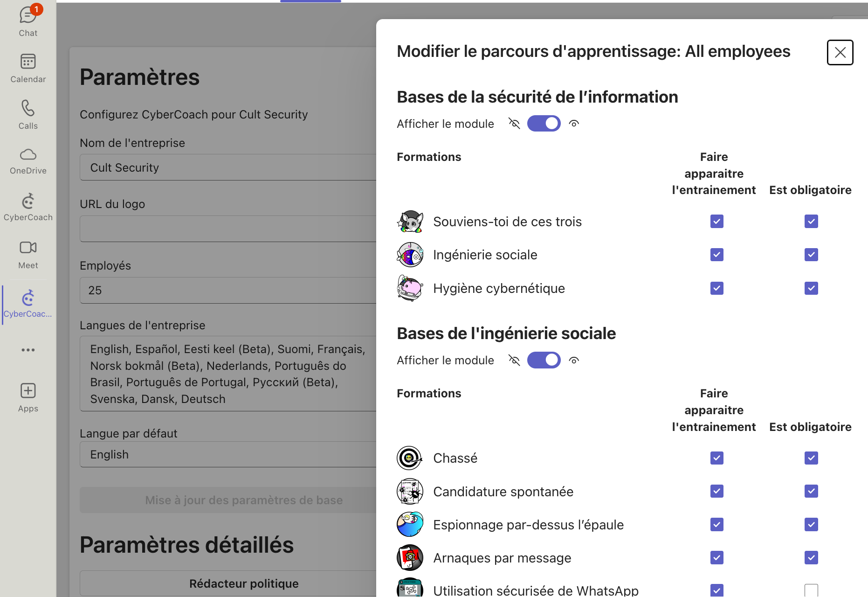Click the Chassé training target icon

(409, 458)
